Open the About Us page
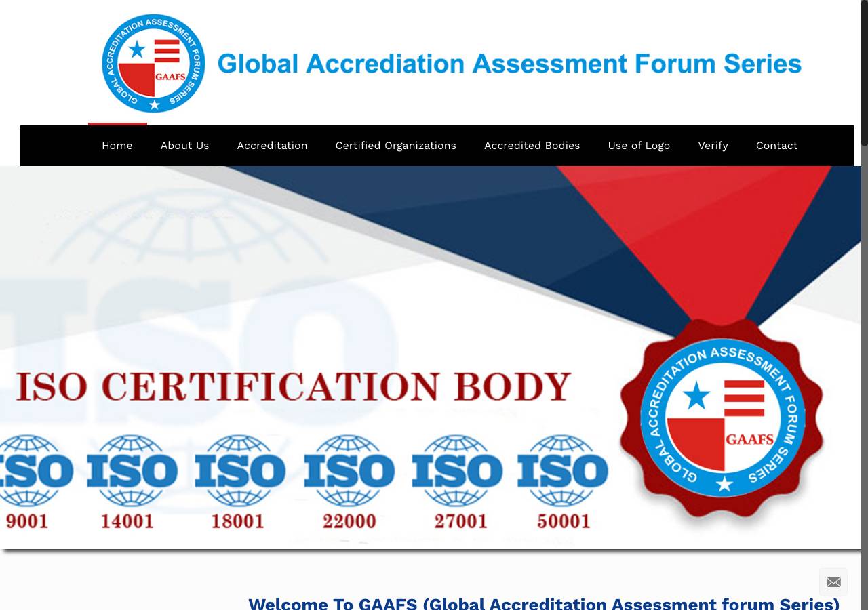This screenshot has height=610, width=868. [x=184, y=146]
